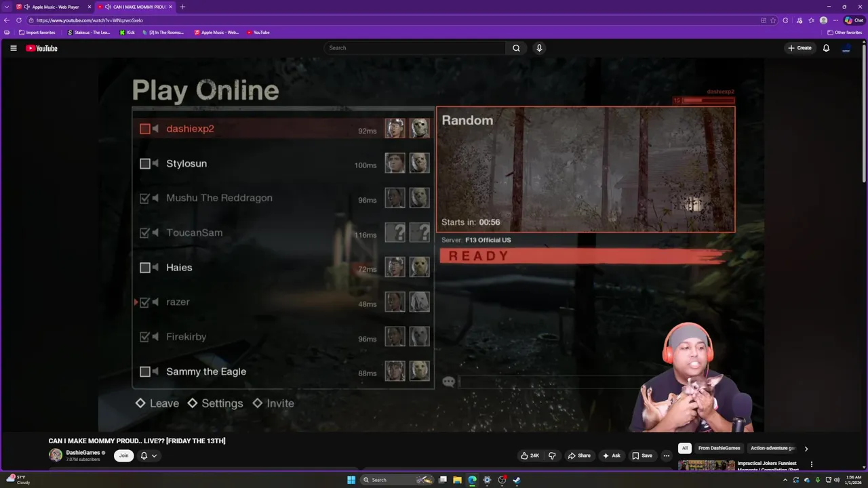Click the red READY banner
The image size is (868, 488).
[x=585, y=256]
